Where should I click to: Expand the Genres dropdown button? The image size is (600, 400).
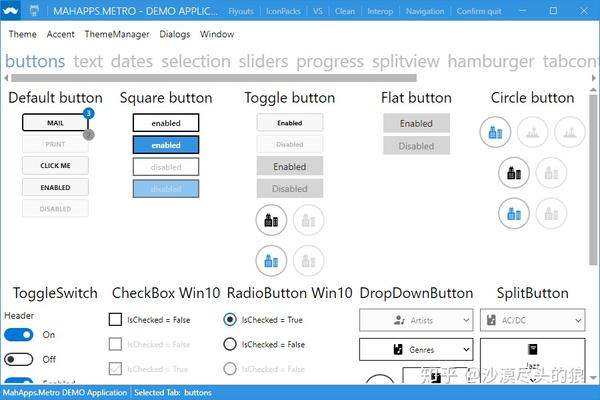[x=416, y=349]
